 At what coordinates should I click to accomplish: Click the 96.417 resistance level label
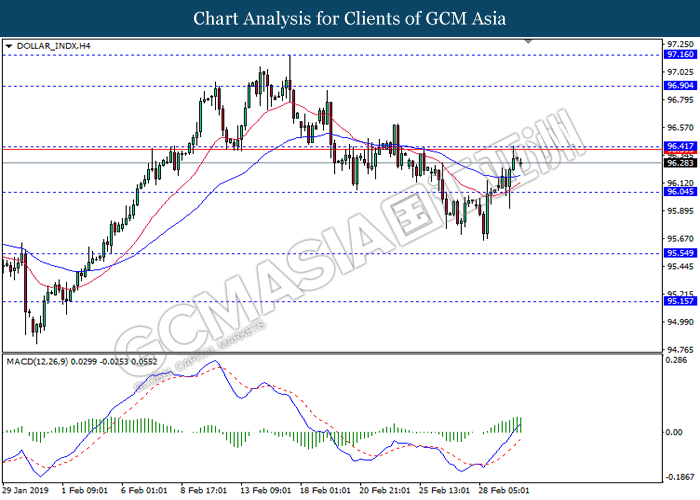(680, 146)
